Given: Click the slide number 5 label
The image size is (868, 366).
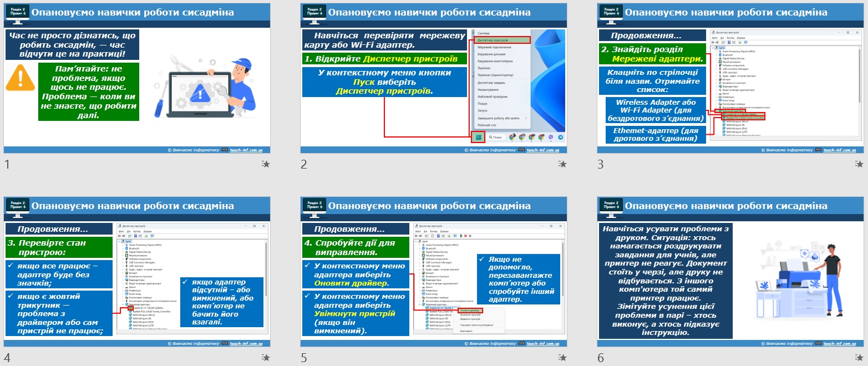Looking at the screenshot, I should click(304, 358).
